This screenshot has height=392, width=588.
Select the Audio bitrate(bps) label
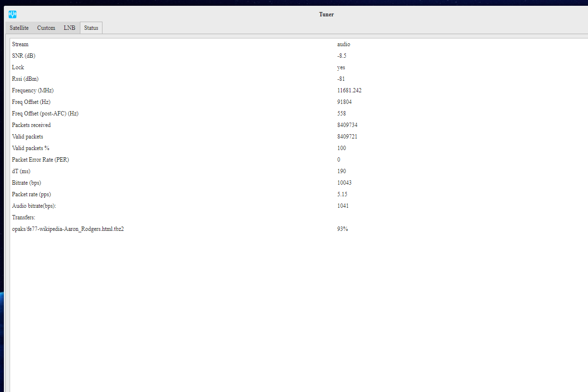(34, 206)
